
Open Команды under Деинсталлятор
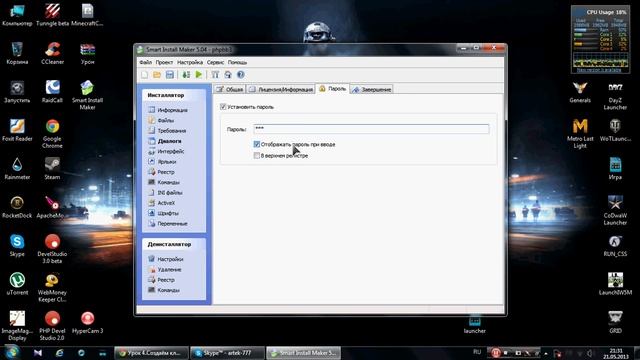[164, 290]
